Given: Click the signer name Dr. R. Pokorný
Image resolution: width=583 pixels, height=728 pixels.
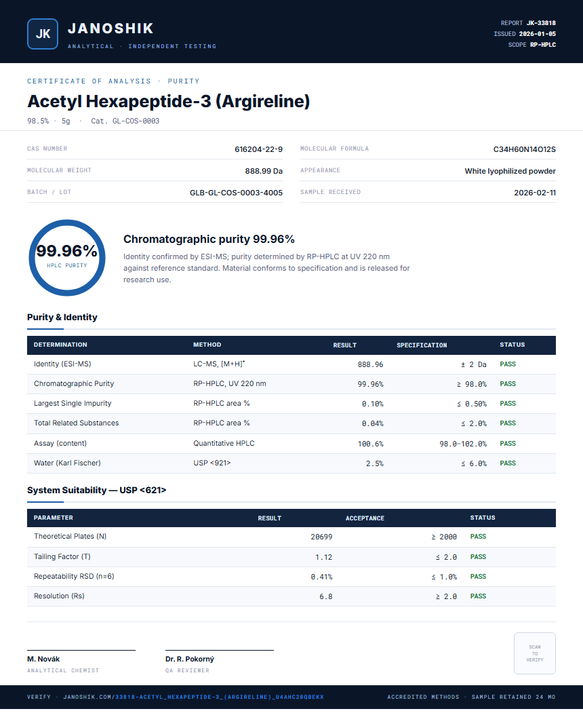Looking at the screenshot, I should pos(190,659).
